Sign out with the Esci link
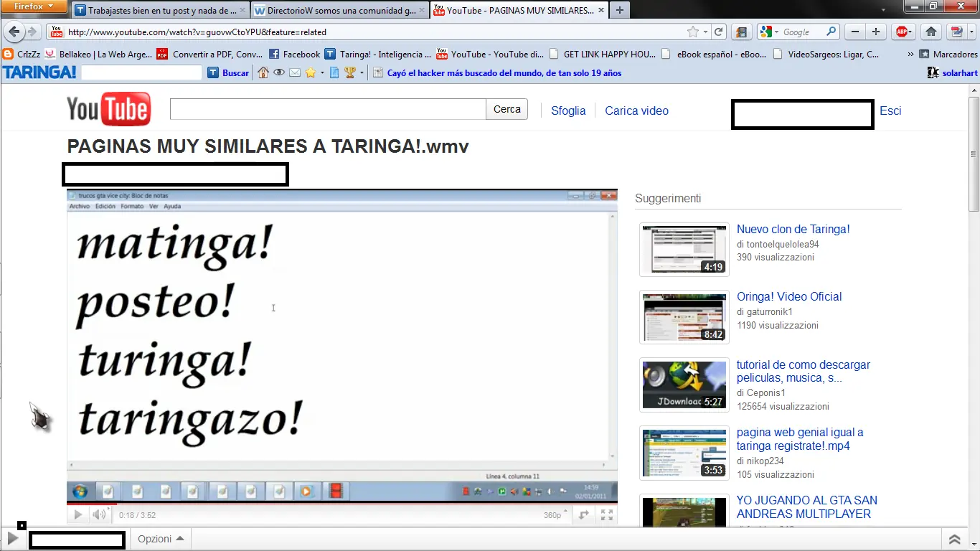This screenshot has width=980, height=551. 890,110
